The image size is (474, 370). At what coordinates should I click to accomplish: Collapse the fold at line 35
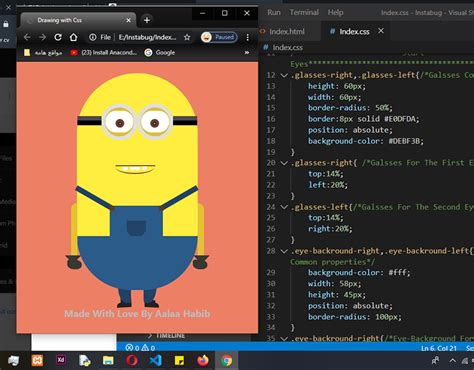pos(284,339)
